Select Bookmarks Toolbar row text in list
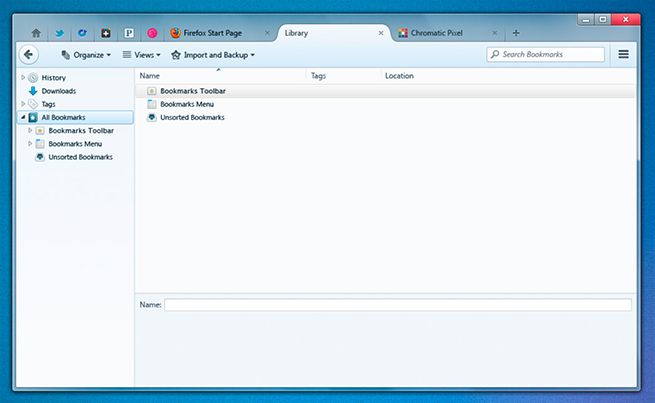 [193, 91]
